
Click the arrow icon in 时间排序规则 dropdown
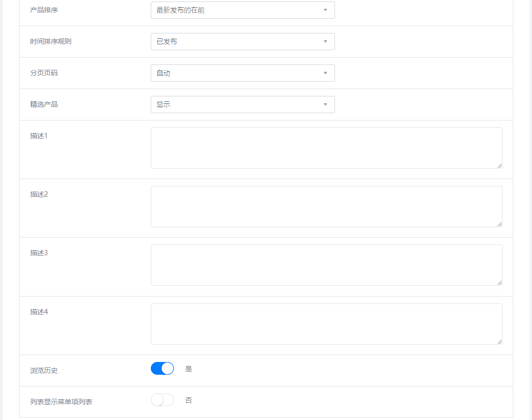pos(325,42)
